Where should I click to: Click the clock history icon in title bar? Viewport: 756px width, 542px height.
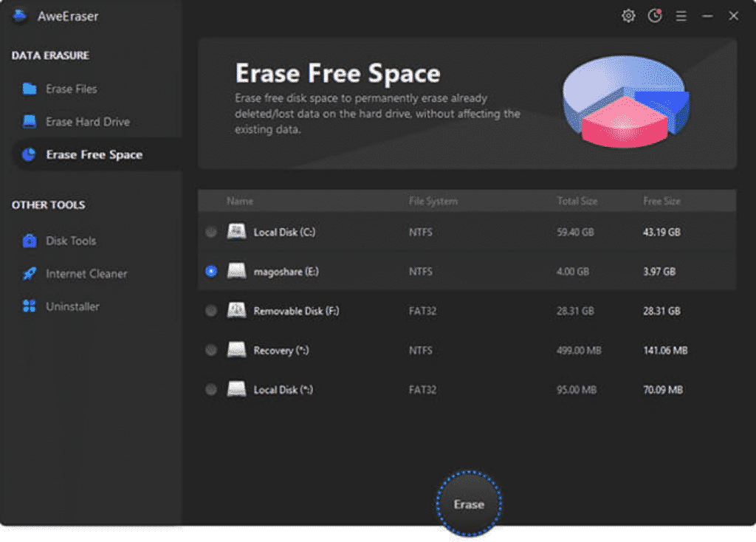pos(655,16)
